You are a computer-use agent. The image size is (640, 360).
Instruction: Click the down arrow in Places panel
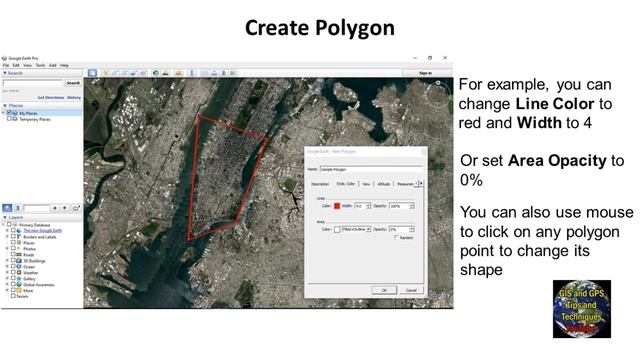[x=64, y=208]
